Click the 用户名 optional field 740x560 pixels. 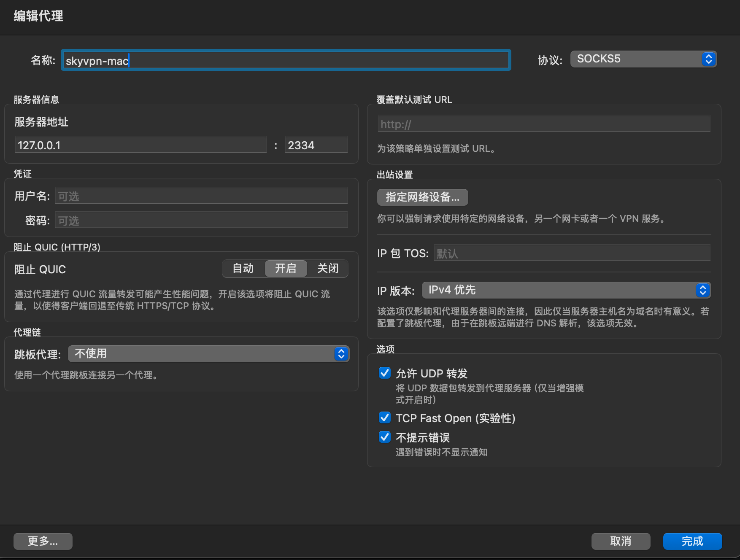coord(201,195)
